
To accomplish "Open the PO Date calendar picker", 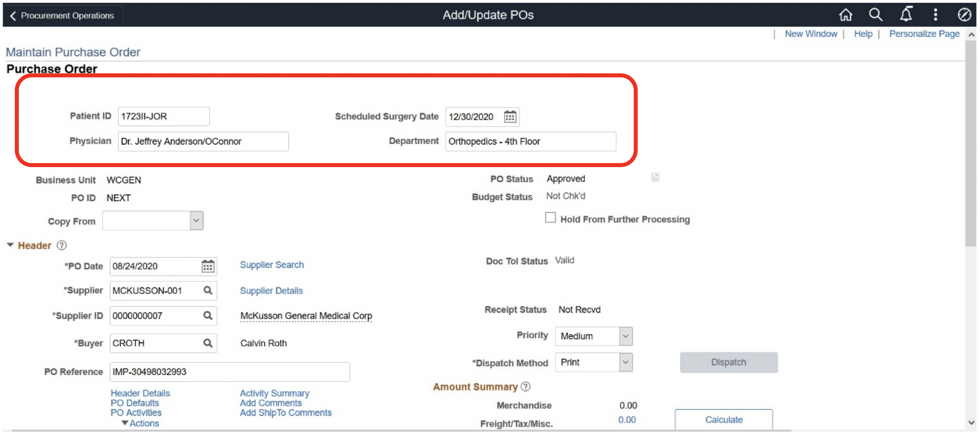I will 208,266.
